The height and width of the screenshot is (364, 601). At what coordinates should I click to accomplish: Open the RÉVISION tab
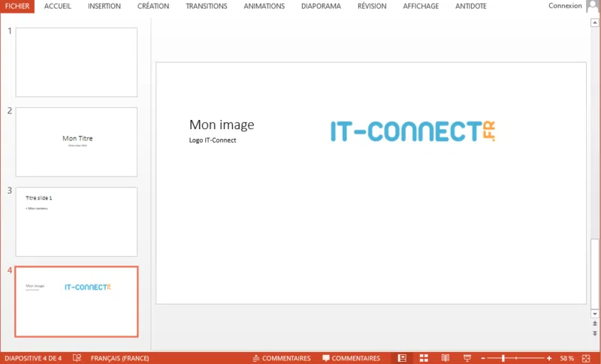[x=372, y=6]
